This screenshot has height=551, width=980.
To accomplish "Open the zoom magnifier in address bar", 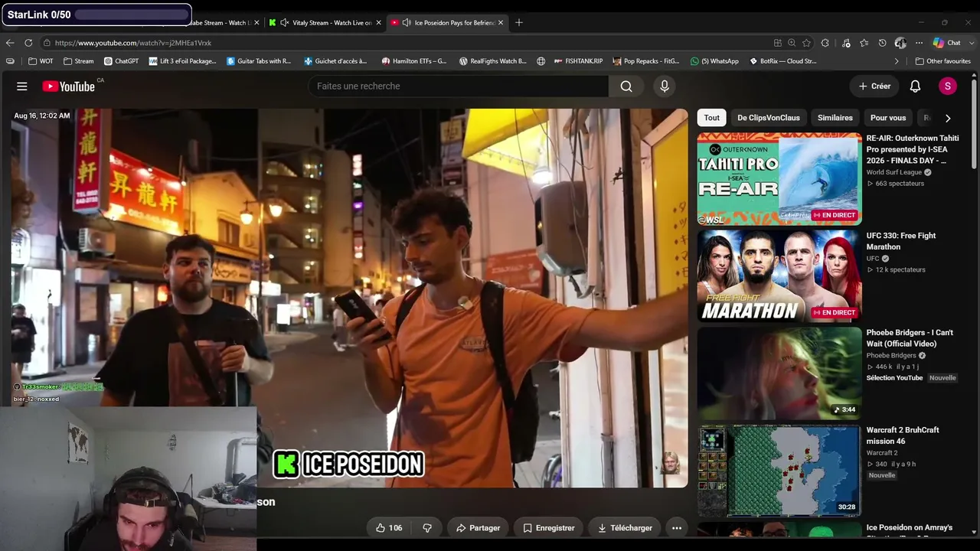I will coord(792,43).
